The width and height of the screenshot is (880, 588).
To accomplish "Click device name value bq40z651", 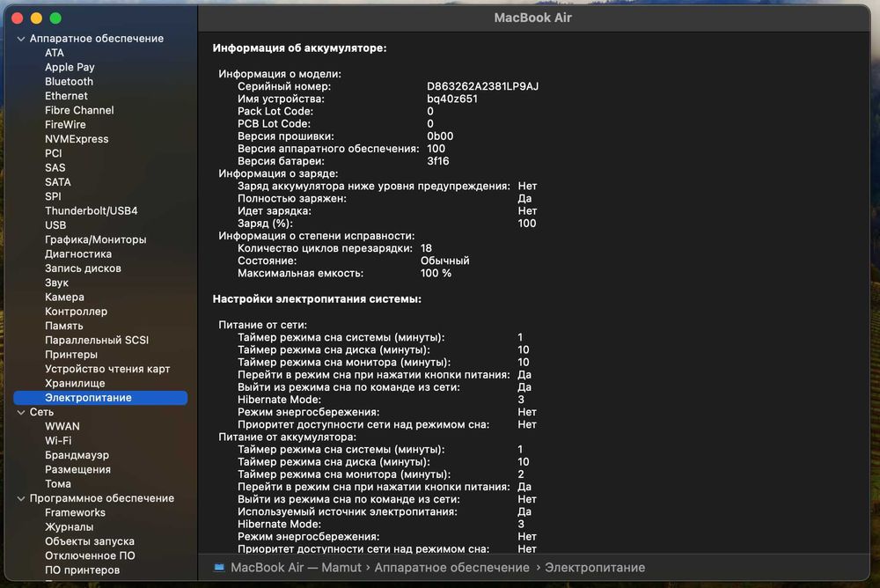I will pyautogui.click(x=452, y=99).
